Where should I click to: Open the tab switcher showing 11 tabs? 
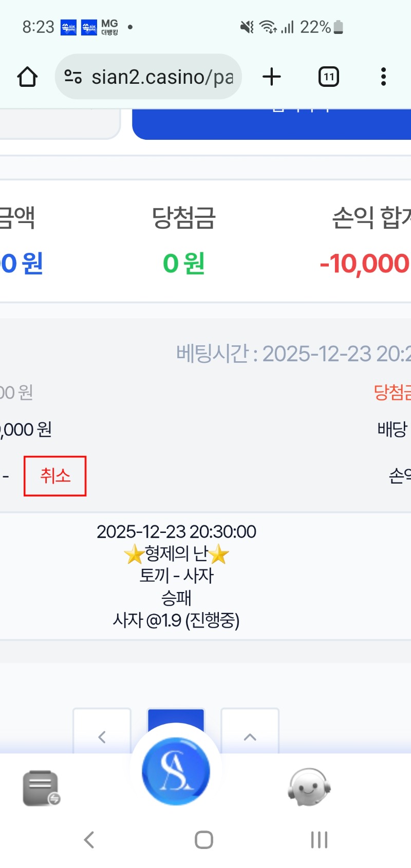tap(328, 77)
